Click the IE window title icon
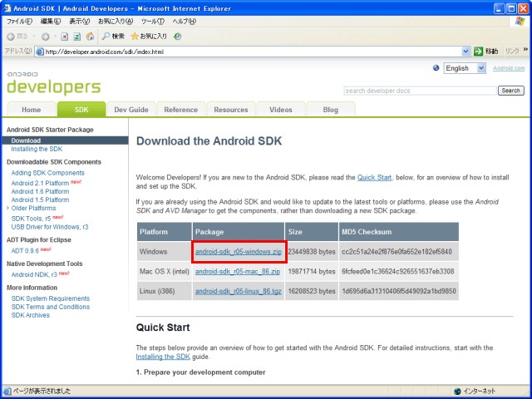Image resolution: width=532 pixels, height=399 pixels. 7,7
